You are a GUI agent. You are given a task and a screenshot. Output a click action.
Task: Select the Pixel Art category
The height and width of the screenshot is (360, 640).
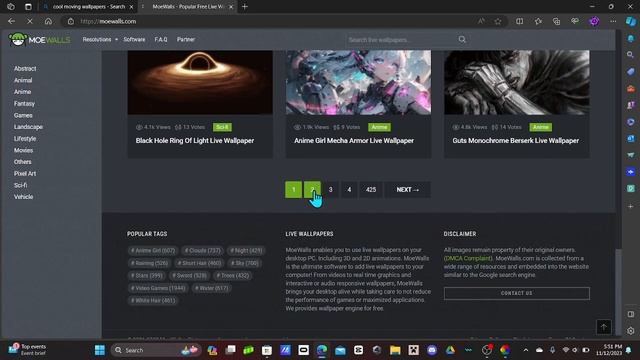(25, 173)
